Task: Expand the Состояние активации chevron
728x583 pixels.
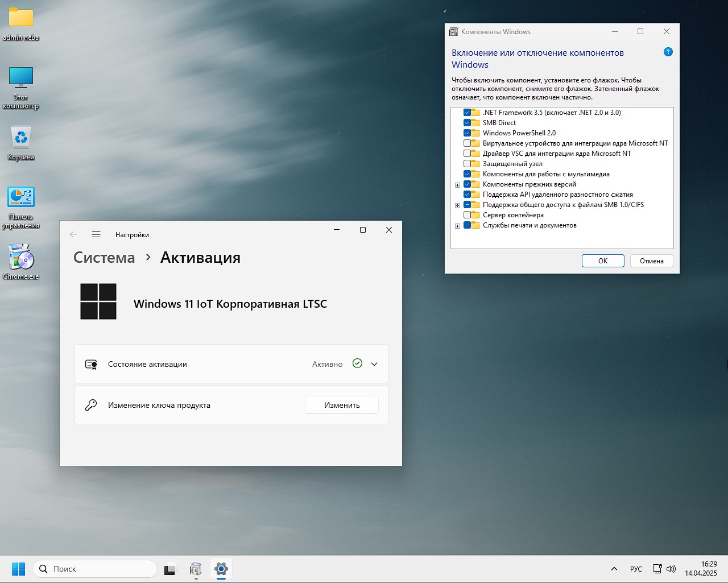Action: pos(374,364)
